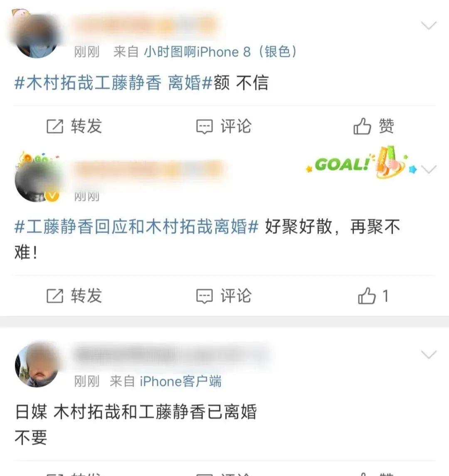Open hashtag #工藤静香回应和木村拓哉离婚#
This screenshot has width=449, height=476.
coord(136,227)
